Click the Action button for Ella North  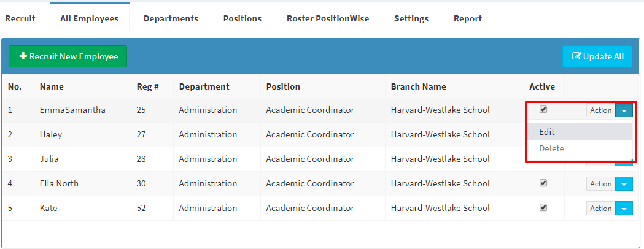coord(601,184)
